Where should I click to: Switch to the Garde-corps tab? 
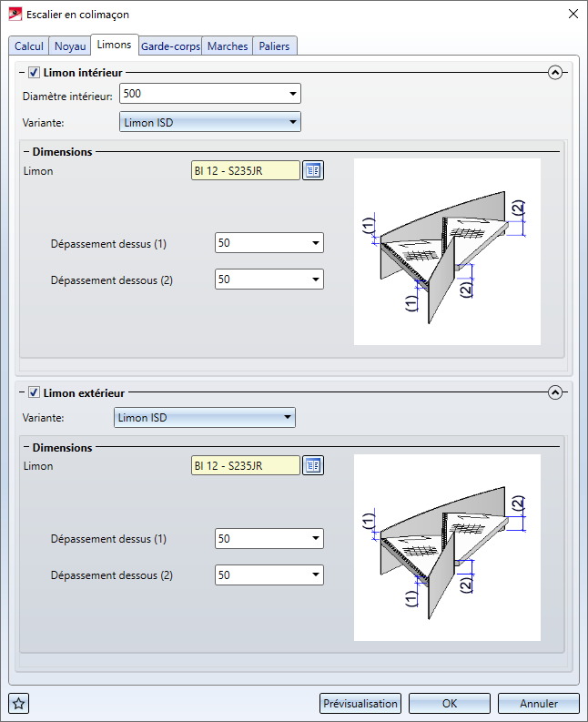tap(170, 46)
